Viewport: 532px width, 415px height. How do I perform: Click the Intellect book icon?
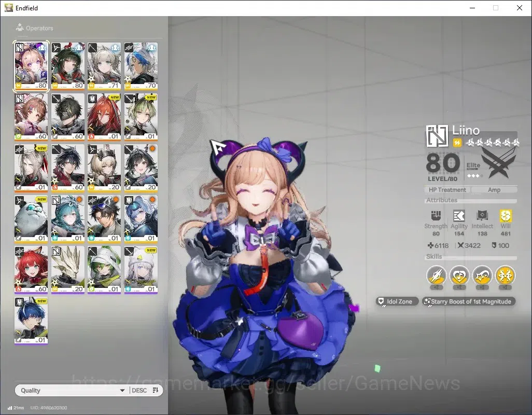coord(482,215)
